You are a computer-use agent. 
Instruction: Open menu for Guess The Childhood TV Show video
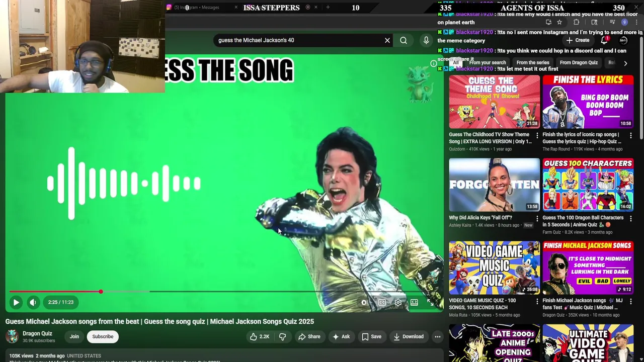[537, 135]
